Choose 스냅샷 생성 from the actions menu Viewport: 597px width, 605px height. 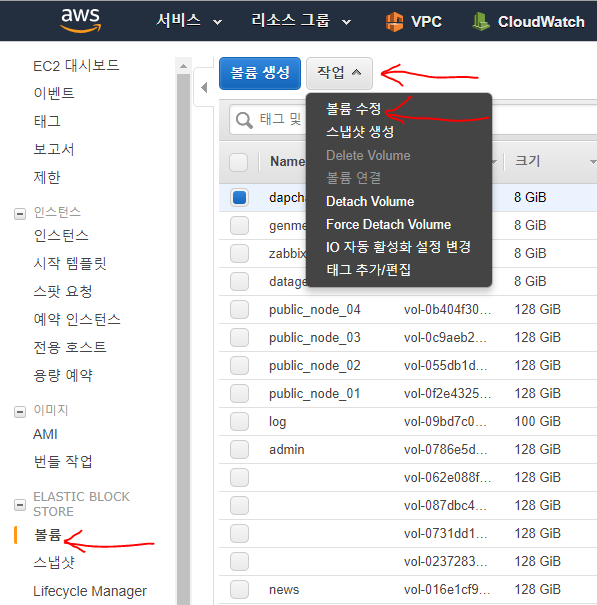coord(360,132)
